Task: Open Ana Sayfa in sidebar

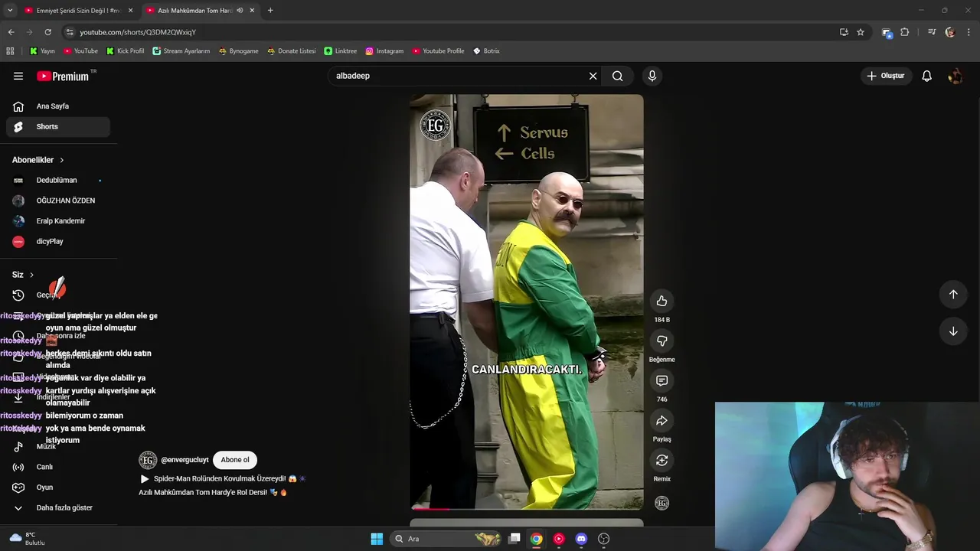Action: [x=57, y=106]
